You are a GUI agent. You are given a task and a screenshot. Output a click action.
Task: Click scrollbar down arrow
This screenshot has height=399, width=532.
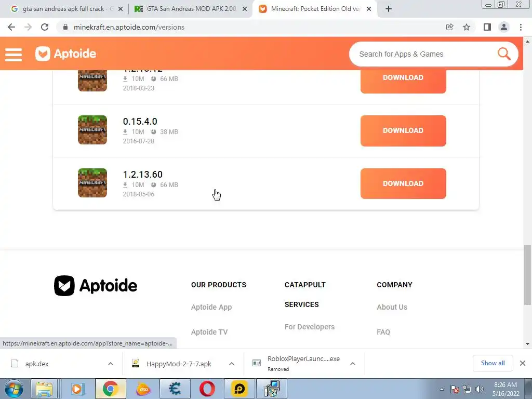tap(528, 344)
